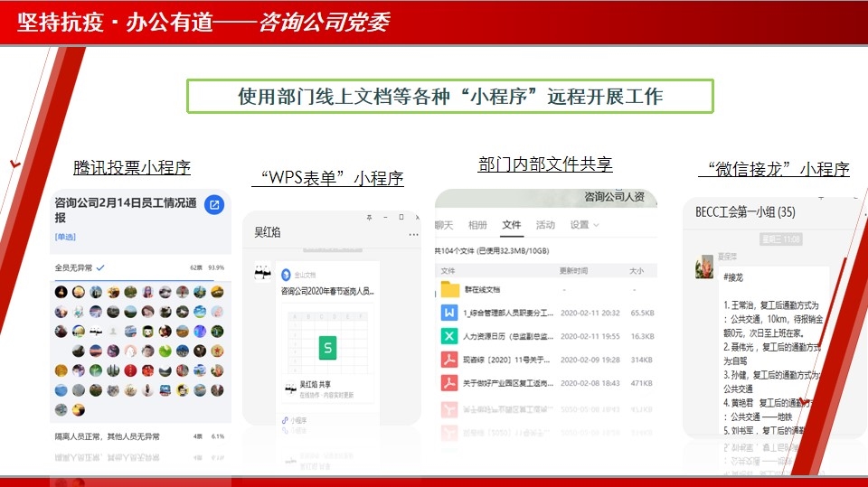Screen dimensions: 868x487
Task: Maximize the 吴红焰 chat window
Action: [x=401, y=218]
